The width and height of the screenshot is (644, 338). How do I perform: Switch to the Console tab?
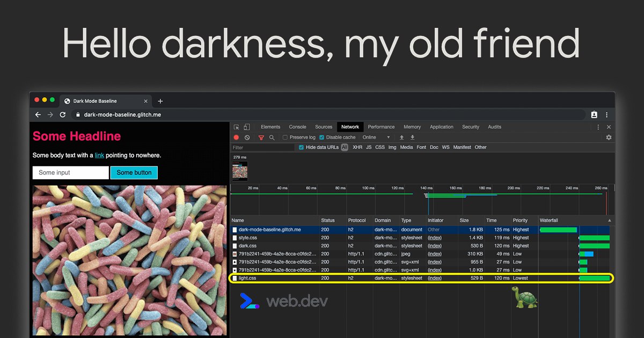click(x=297, y=127)
